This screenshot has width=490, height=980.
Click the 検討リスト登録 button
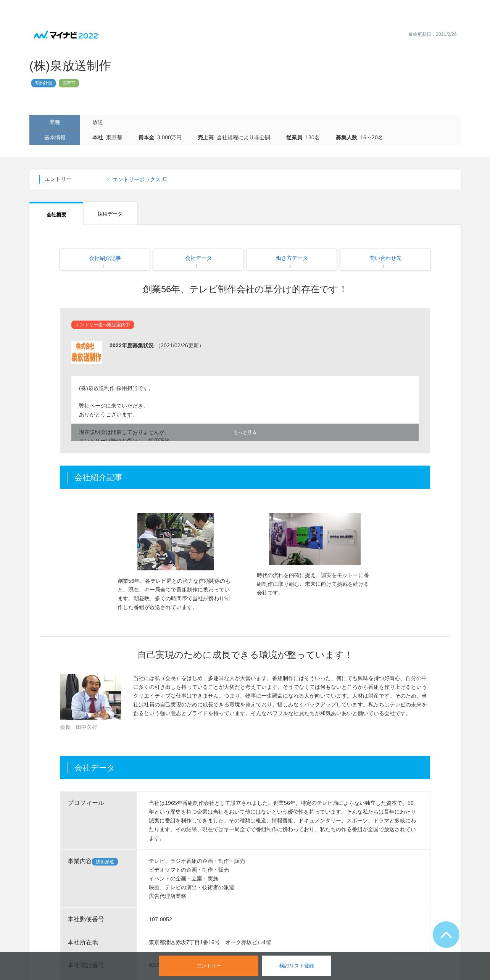297,966
